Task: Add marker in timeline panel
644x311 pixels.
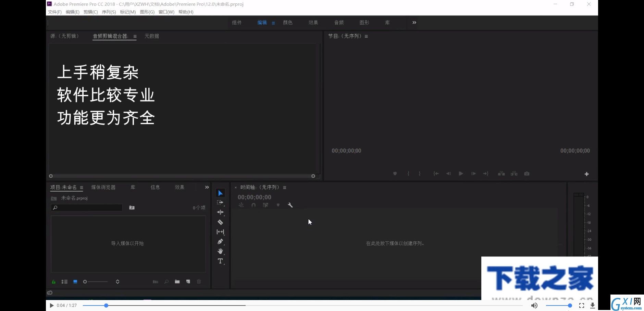Action: (x=278, y=205)
